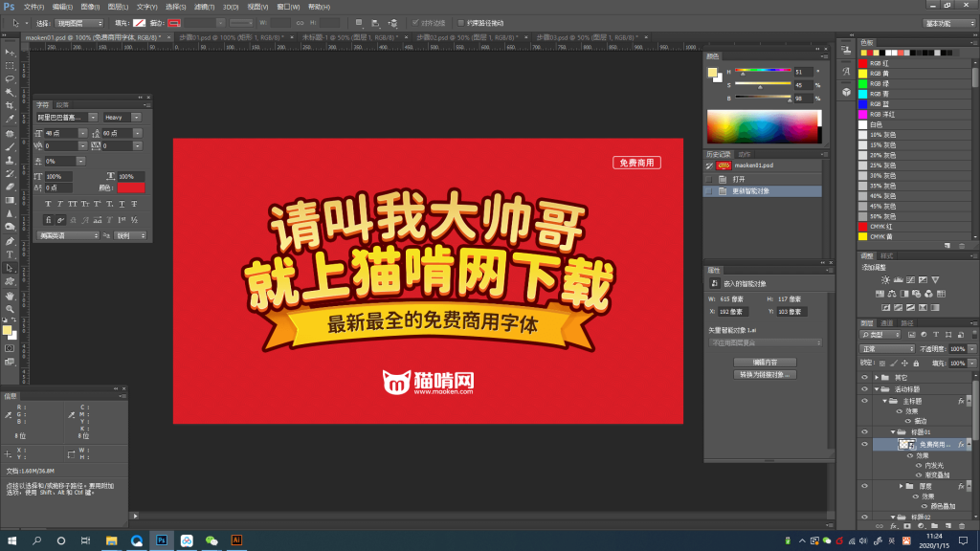The height and width of the screenshot is (551, 980).
Task: Open the 窗口(W) menu
Action: (288, 7)
